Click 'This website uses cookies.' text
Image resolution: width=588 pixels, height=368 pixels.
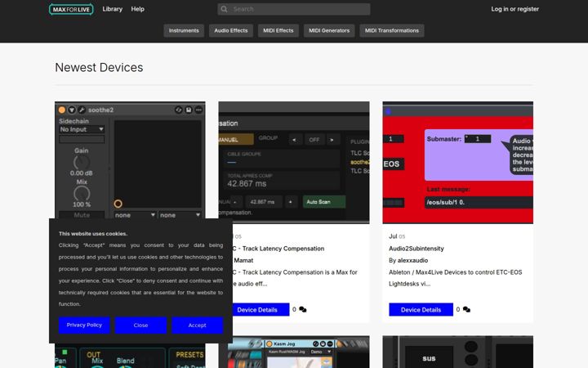[93, 234]
